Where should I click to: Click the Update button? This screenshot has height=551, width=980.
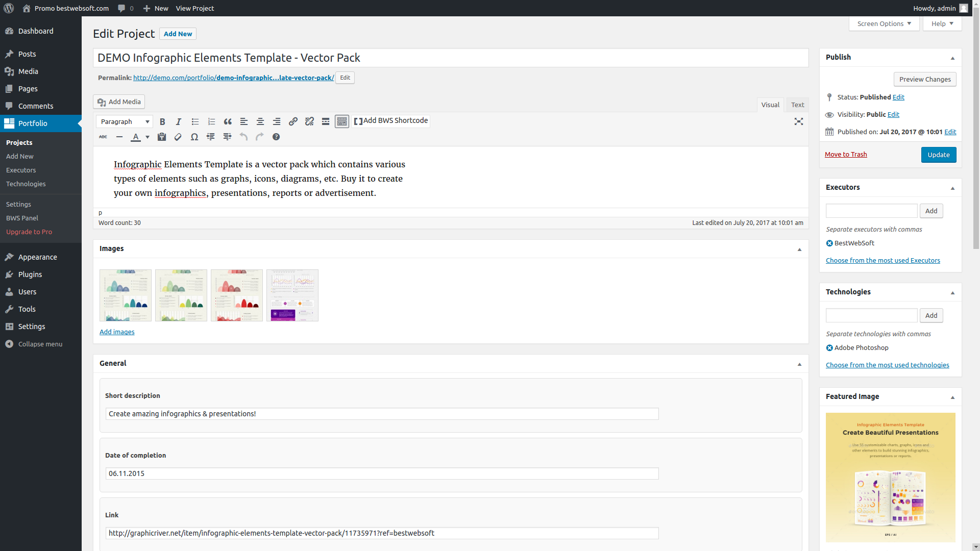click(939, 155)
